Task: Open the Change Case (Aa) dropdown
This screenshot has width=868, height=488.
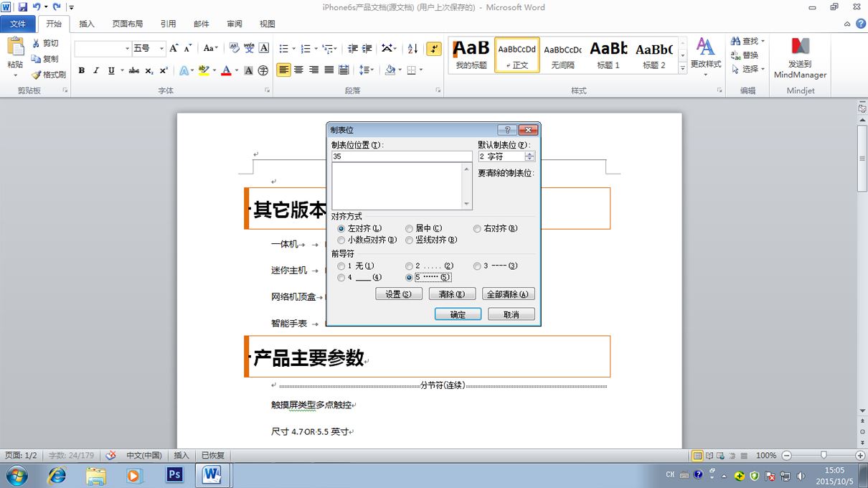Action: 211,48
